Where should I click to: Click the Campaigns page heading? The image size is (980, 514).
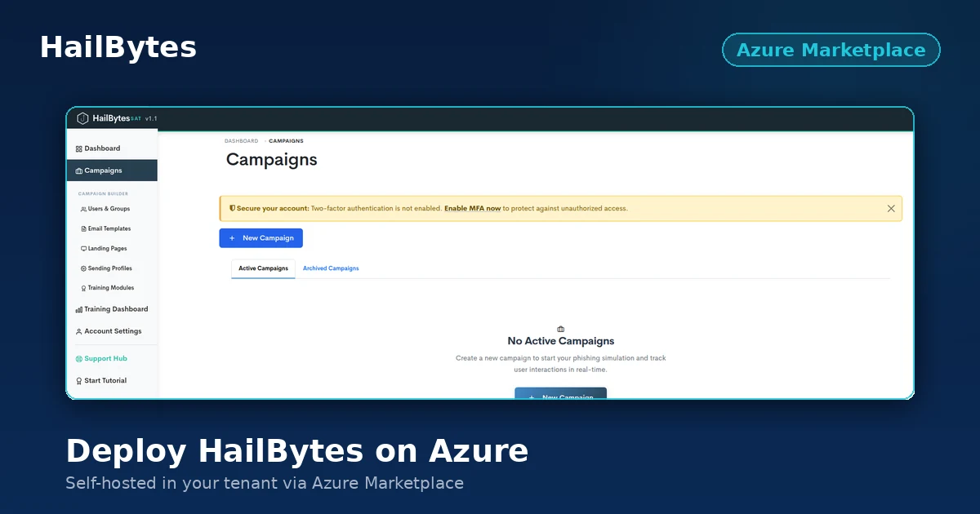pyautogui.click(x=272, y=160)
